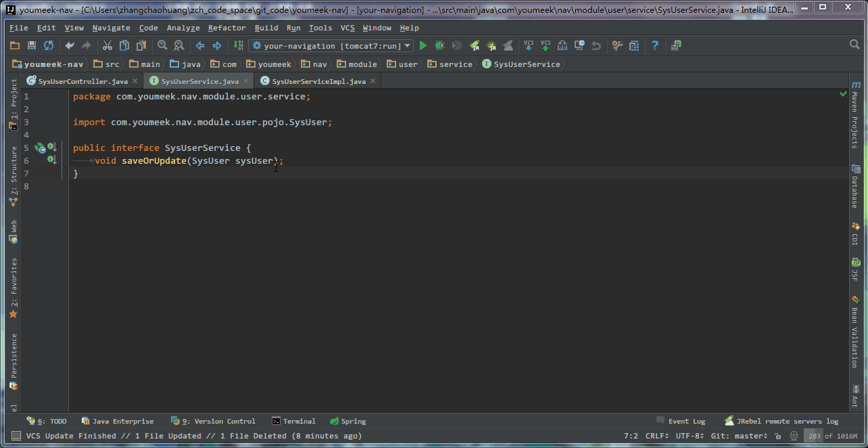The height and width of the screenshot is (448, 868).
Task: Open Search Everywhere magnifier at top right
Action: click(x=854, y=45)
